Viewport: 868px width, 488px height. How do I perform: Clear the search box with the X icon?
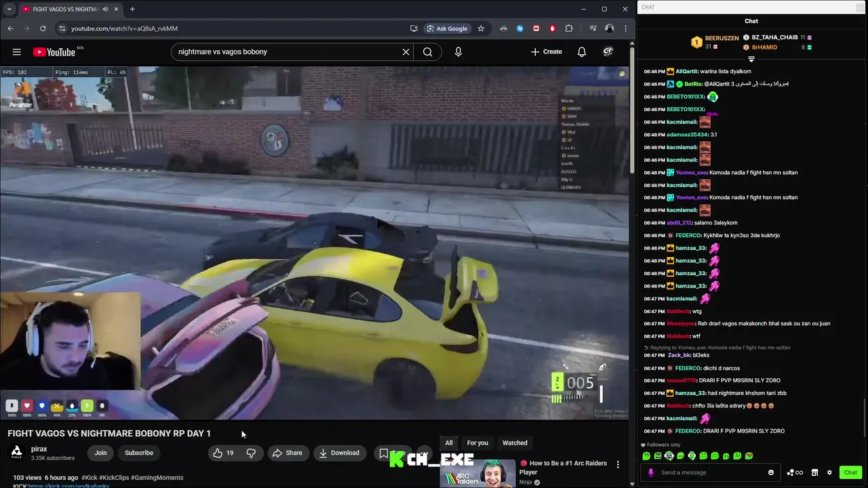tap(406, 52)
